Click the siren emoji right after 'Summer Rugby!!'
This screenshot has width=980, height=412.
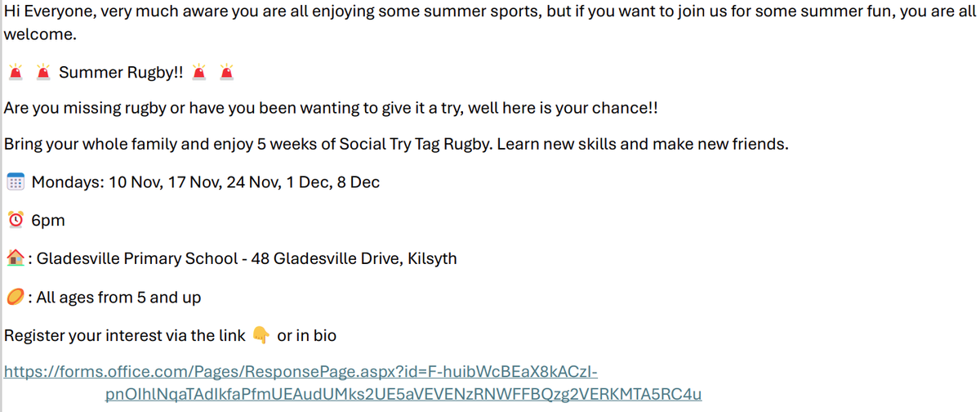coord(198,73)
